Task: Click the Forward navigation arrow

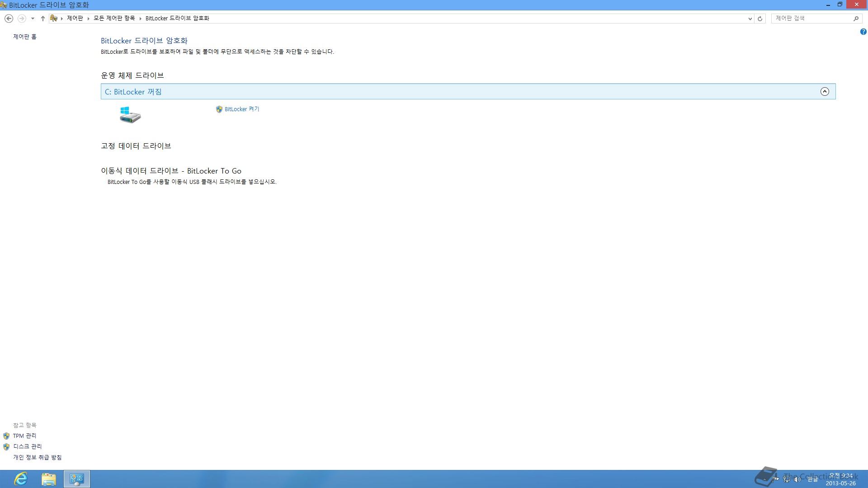Action: coord(22,19)
